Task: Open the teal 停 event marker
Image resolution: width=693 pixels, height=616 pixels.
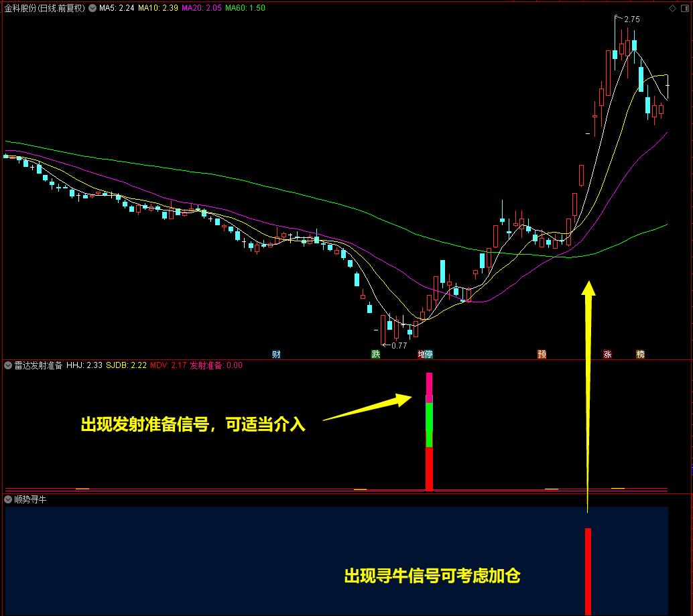Action: 428,354
